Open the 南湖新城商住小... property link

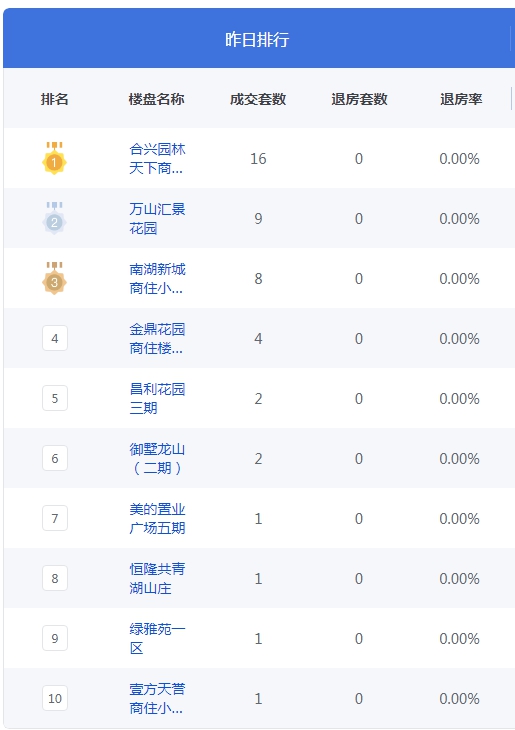pos(157,279)
